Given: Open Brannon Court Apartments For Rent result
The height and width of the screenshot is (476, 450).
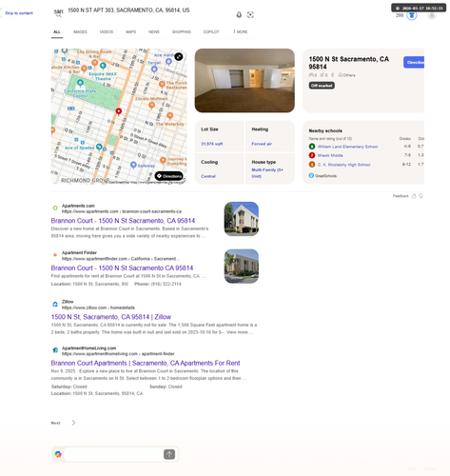Looking at the screenshot, I should click(x=146, y=363).
